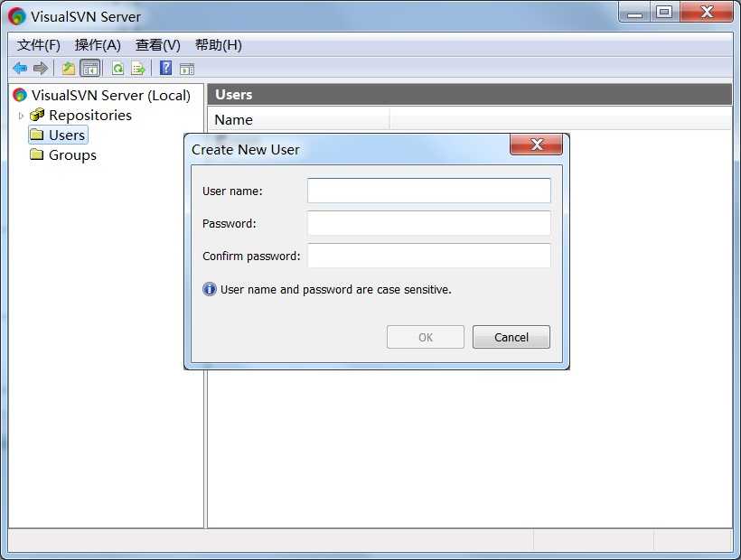
Task: Open Help via the question mark icon
Action: [x=166, y=68]
